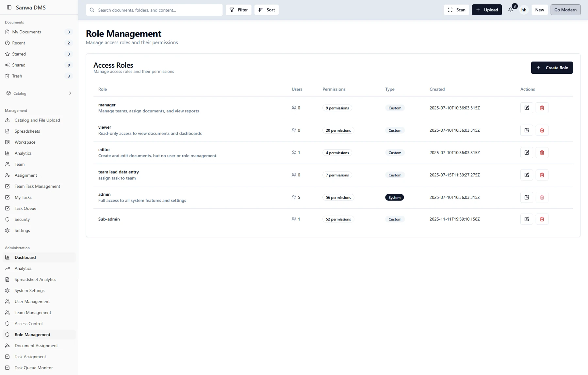Open Access Control
Viewport: 588px width, 375px height.
[39, 324]
